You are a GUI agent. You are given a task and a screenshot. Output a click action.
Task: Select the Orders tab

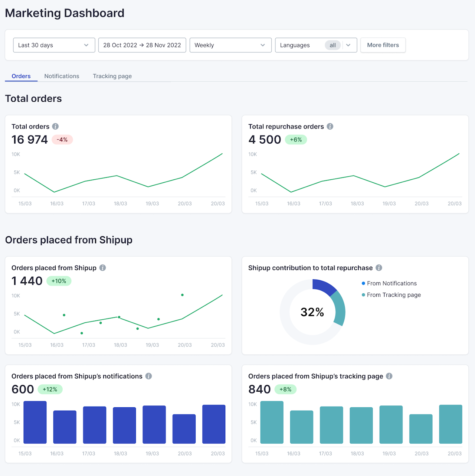pos(21,76)
